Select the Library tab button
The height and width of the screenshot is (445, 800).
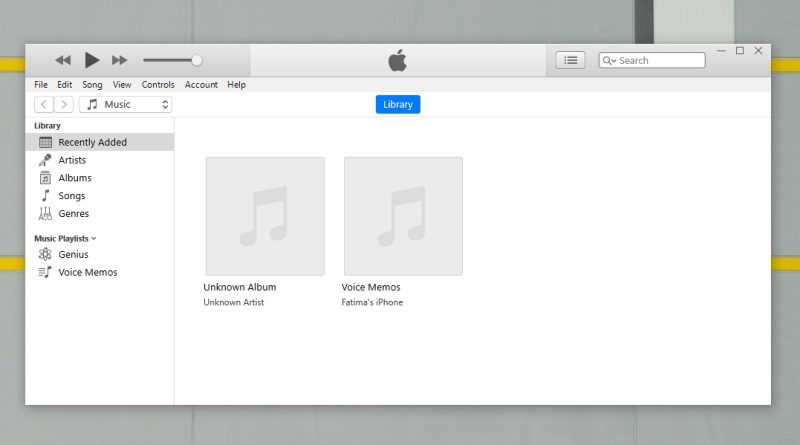pos(398,104)
